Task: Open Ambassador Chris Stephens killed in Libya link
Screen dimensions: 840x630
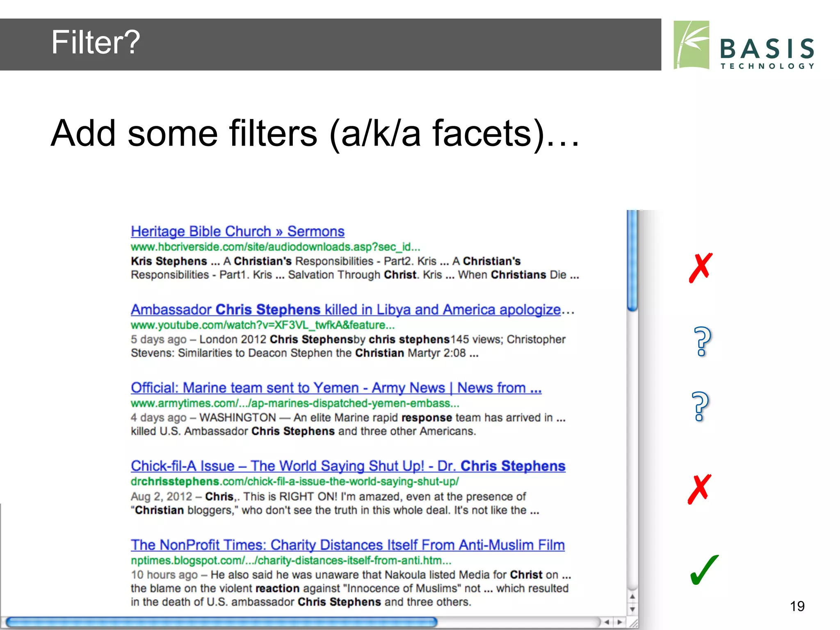Action: [352, 310]
